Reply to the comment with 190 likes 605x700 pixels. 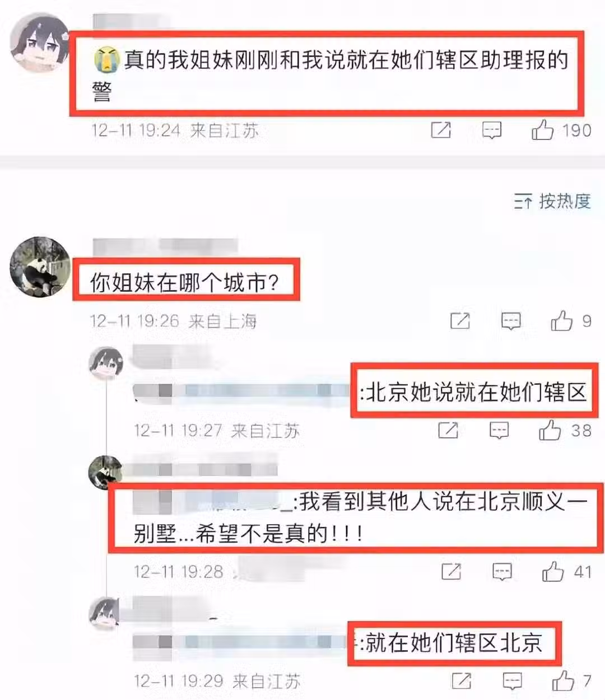[491, 130]
